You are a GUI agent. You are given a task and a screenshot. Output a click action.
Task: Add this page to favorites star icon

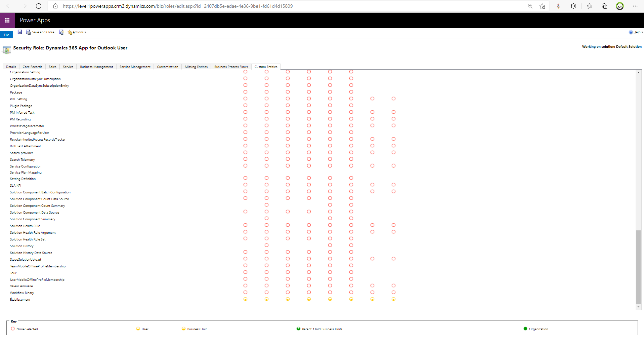(542, 6)
